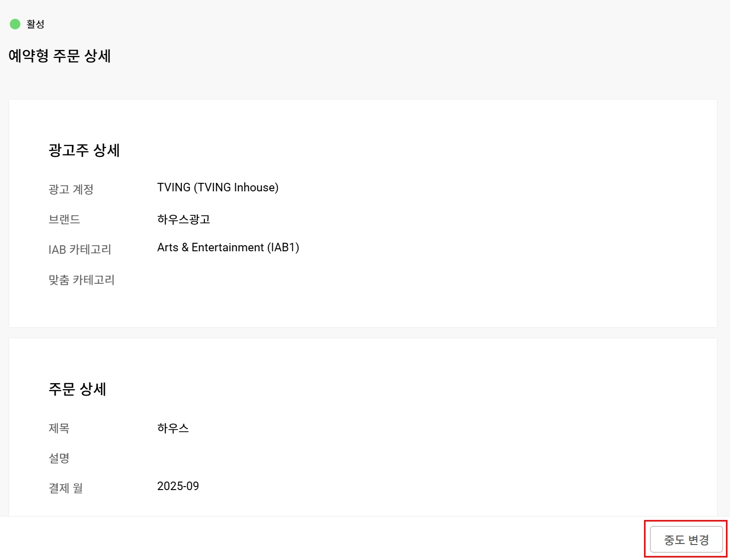Click the 광고 계정 field label
Screen dimensions: 730x560
71,189
